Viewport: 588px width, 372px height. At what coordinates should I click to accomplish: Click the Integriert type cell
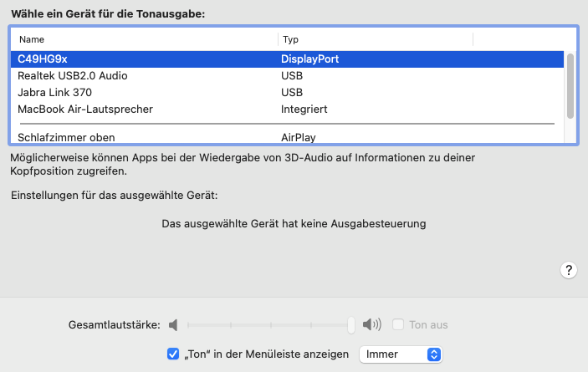pyautogui.click(x=304, y=109)
